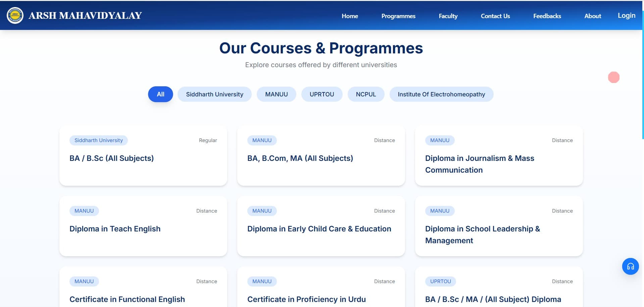Image resolution: width=644 pixels, height=307 pixels.
Task: Click MANUU badge on Proficiency in Urdu card
Action: [262, 281]
